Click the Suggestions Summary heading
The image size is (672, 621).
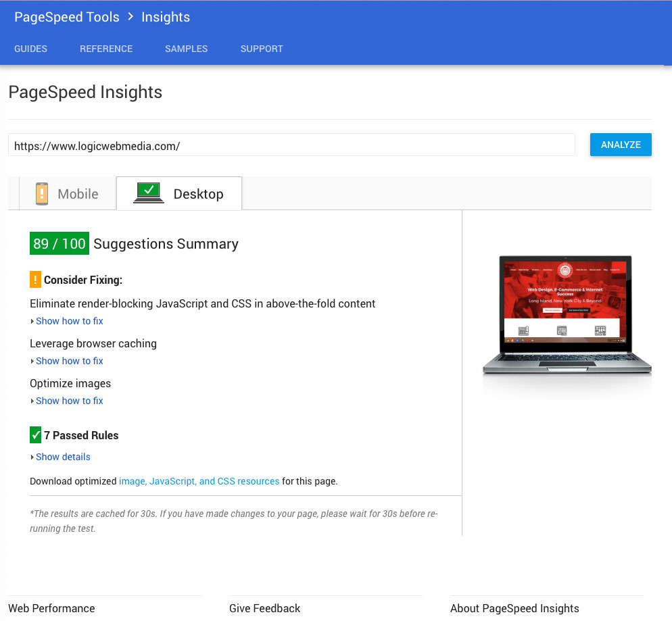166,244
